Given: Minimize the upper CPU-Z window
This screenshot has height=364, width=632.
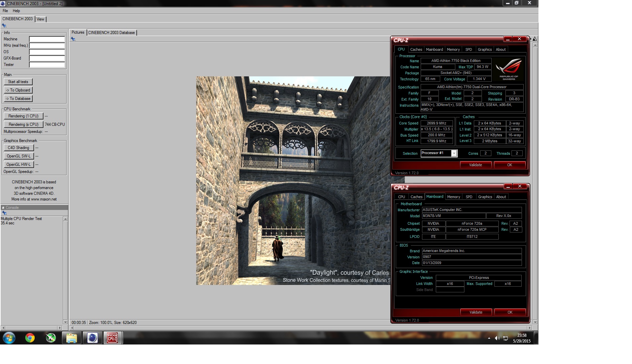Looking at the screenshot, I should [x=508, y=39].
